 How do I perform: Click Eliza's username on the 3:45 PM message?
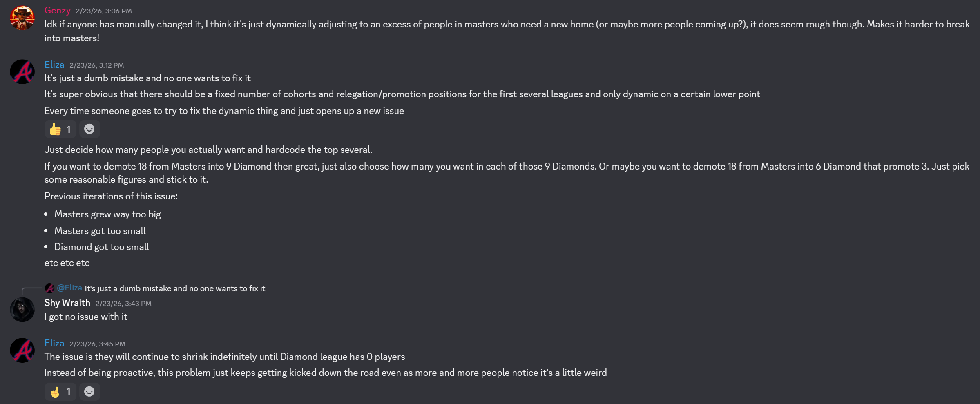(54, 344)
